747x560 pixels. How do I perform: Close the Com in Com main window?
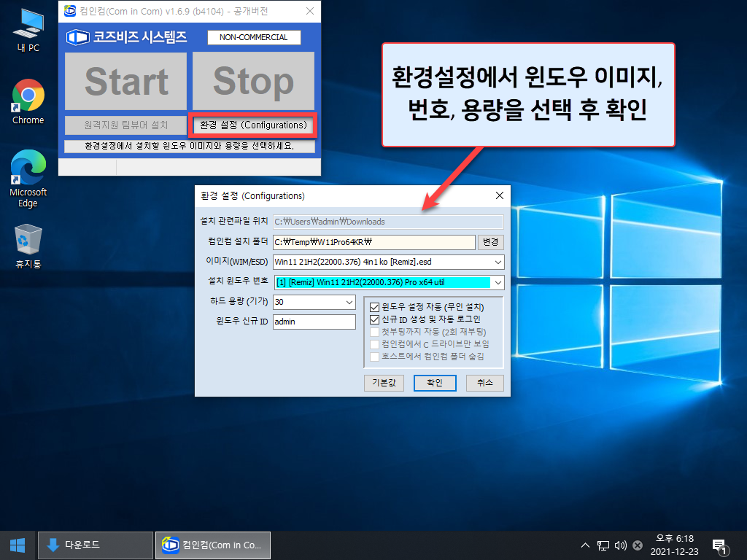pyautogui.click(x=309, y=11)
